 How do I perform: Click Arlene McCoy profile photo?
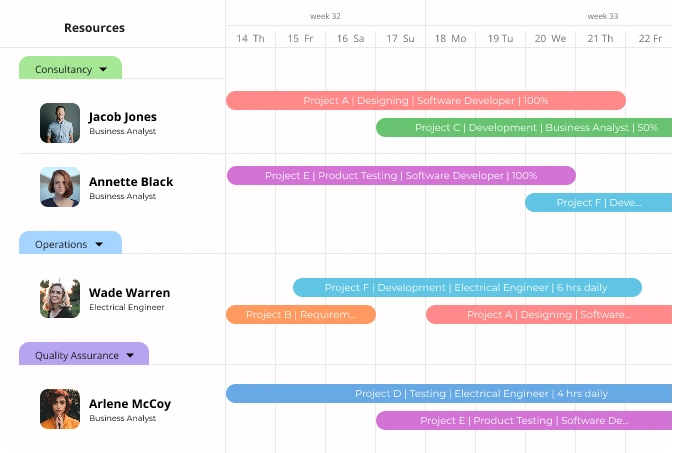click(60, 409)
